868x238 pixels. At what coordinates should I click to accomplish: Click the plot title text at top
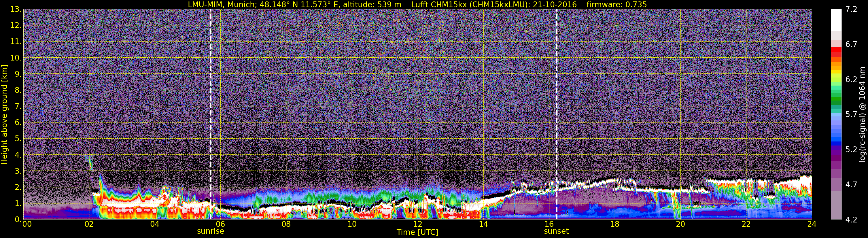tap(417, 4)
